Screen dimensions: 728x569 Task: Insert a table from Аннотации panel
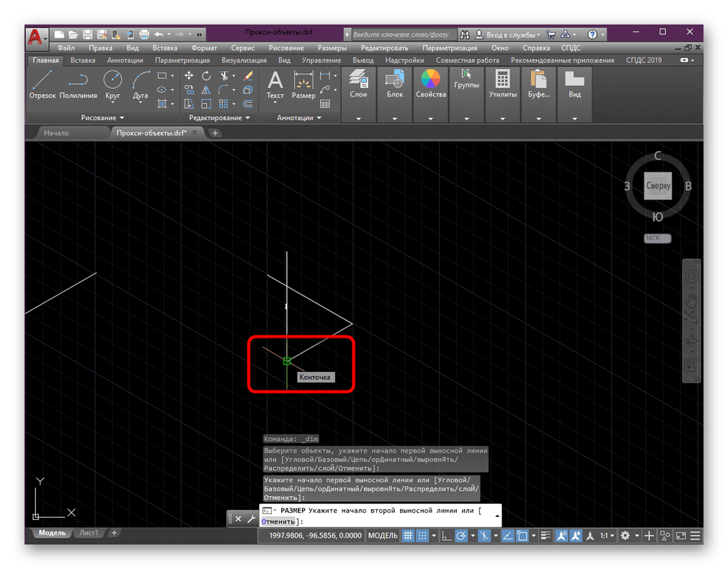coord(325,103)
